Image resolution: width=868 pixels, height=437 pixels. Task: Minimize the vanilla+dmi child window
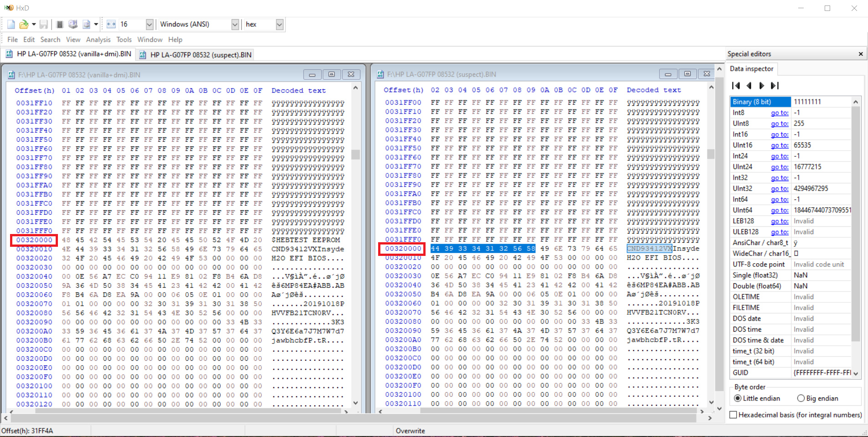[x=312, y=75]
